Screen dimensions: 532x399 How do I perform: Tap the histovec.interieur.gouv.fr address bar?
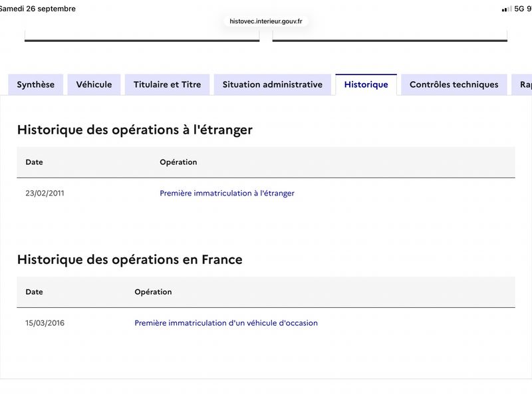click(x=265, y=21)
